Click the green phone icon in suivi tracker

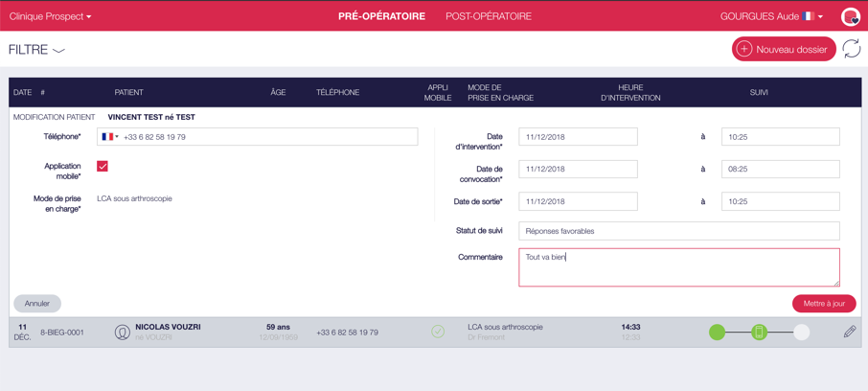tap(759, 332)
